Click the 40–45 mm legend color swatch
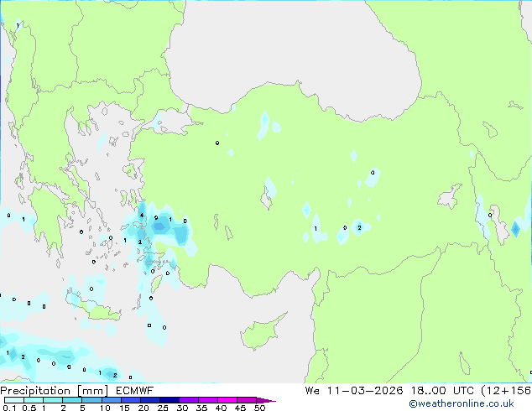The image size is (532, 411). (227, 400)
